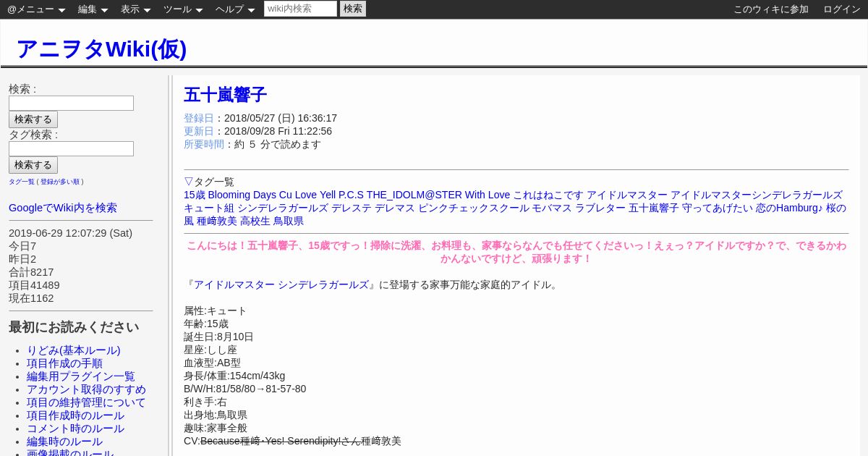Select the 登録日 label text

click(x=199, y=118)
